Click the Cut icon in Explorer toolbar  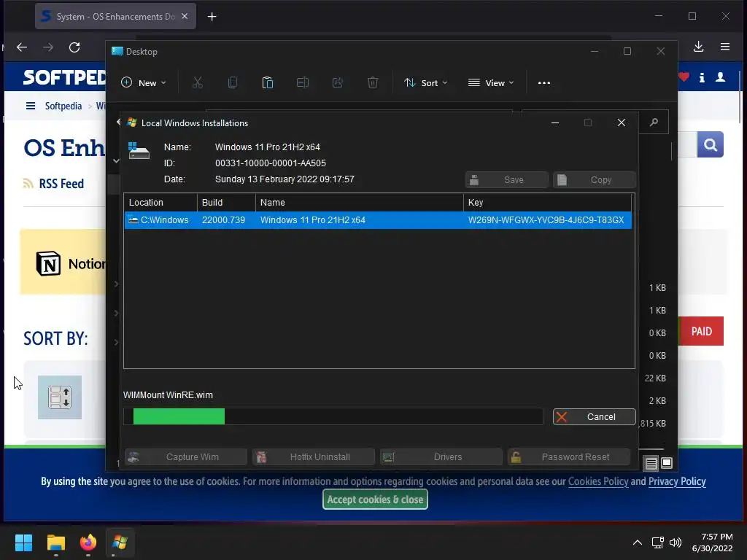197,83
